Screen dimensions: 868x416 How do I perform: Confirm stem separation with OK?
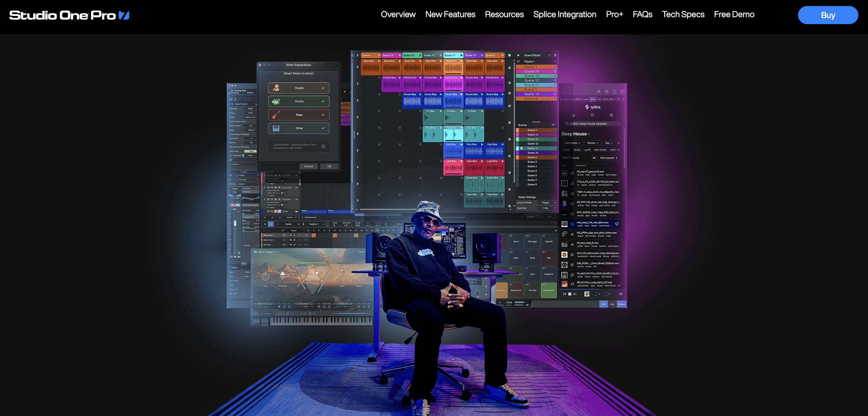[330, 166]
